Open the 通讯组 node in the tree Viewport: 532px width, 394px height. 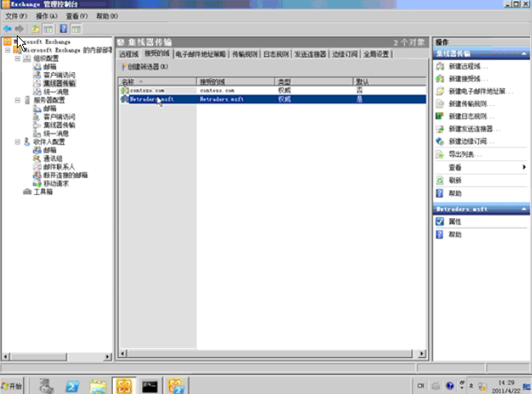click(x=53, y=159)
